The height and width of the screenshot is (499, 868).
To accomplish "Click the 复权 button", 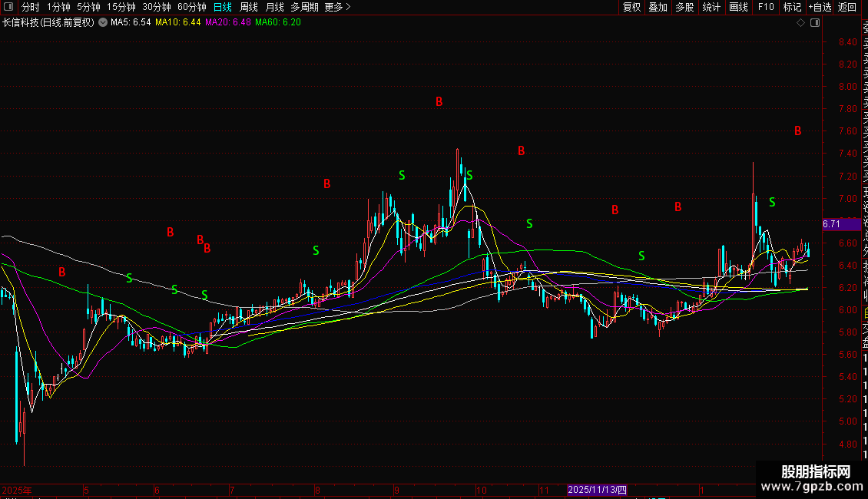I will coord(631,7).
